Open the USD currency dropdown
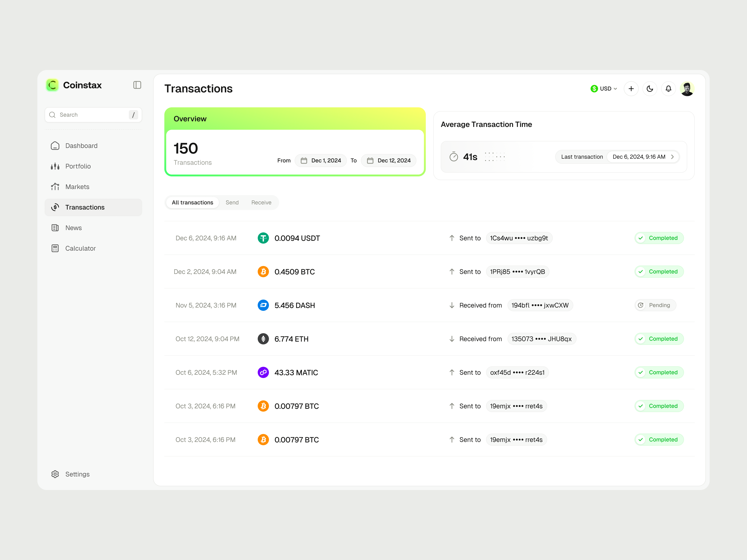747x560 pixels. point(604,88)
